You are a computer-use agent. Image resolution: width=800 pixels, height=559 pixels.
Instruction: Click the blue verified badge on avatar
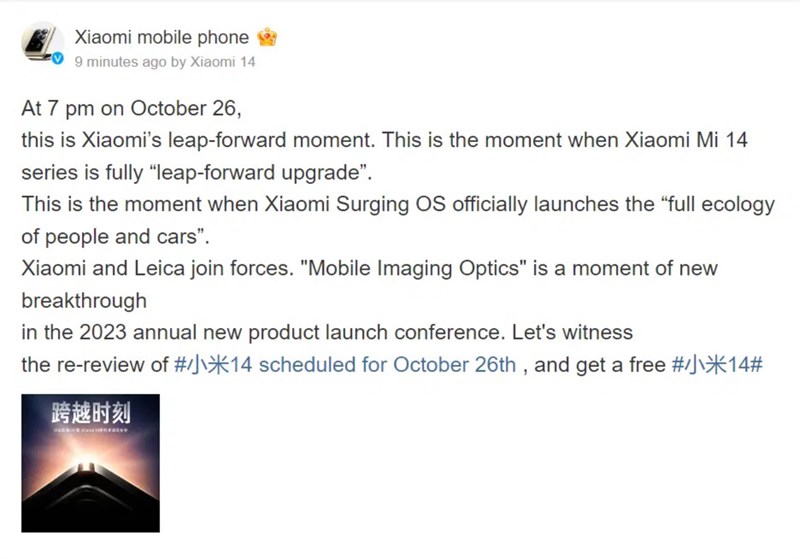(x=58, y=61)
